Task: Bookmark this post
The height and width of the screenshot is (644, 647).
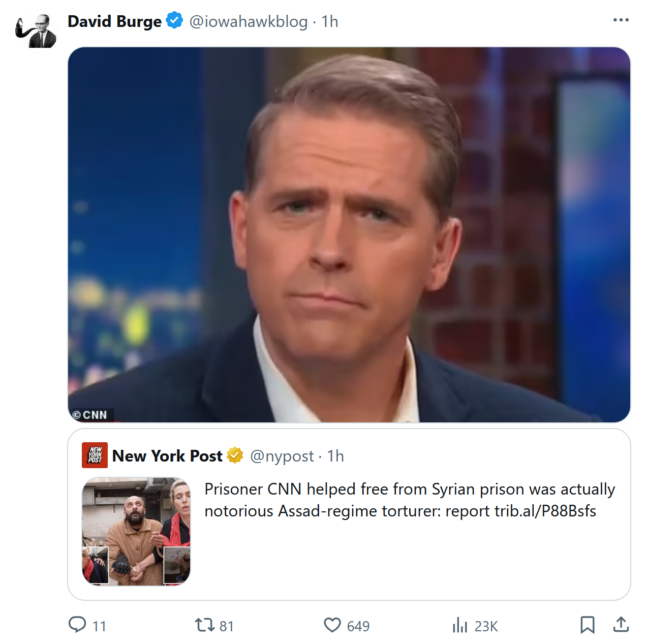Action: (587, 625)
